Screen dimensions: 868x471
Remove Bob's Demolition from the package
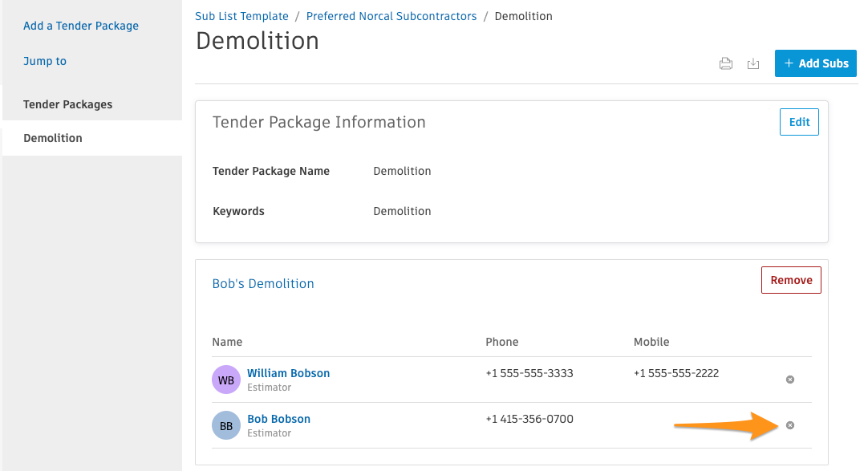point(791,279)
